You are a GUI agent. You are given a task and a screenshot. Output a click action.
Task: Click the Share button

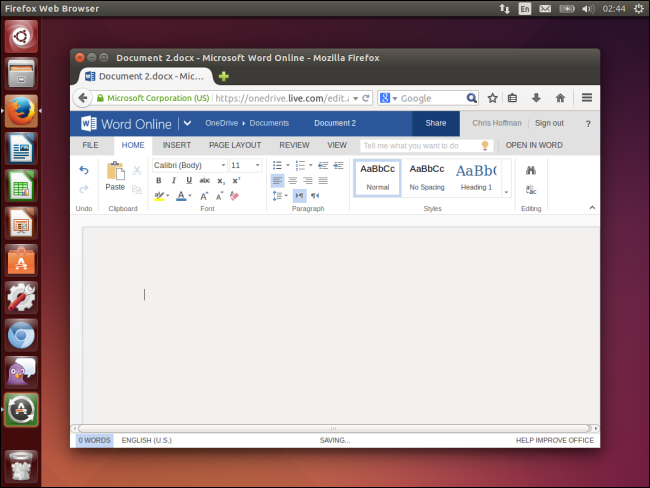436,123
